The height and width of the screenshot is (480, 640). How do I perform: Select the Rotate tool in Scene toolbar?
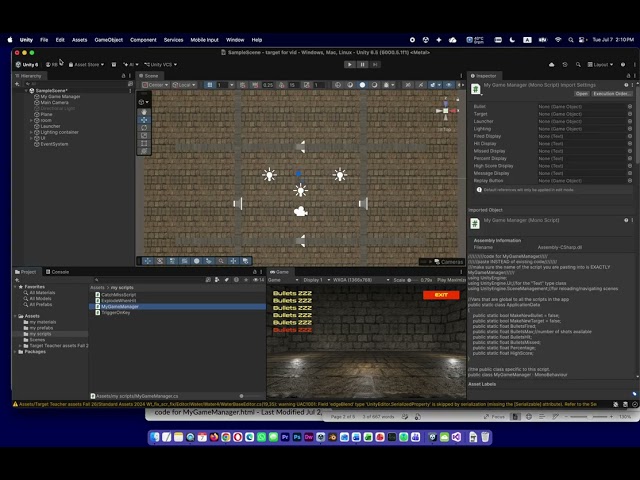click(144, 128)
